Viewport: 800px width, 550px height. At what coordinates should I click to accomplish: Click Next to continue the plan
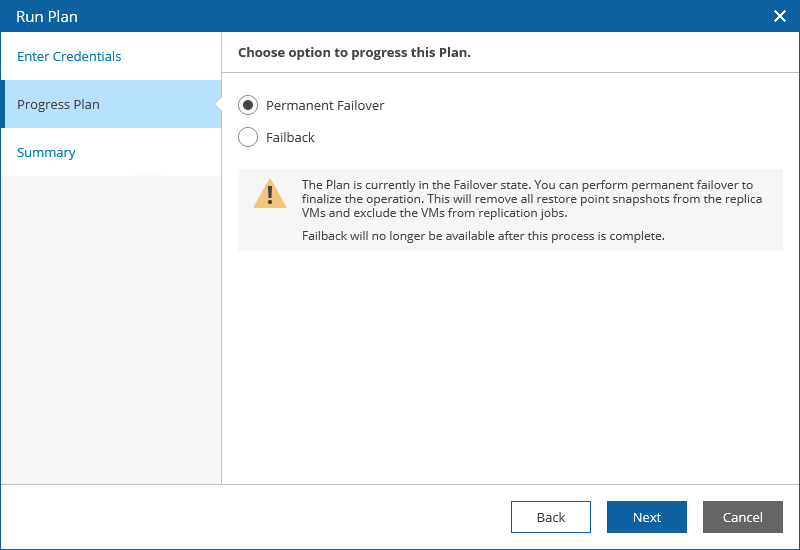point(646,517)
